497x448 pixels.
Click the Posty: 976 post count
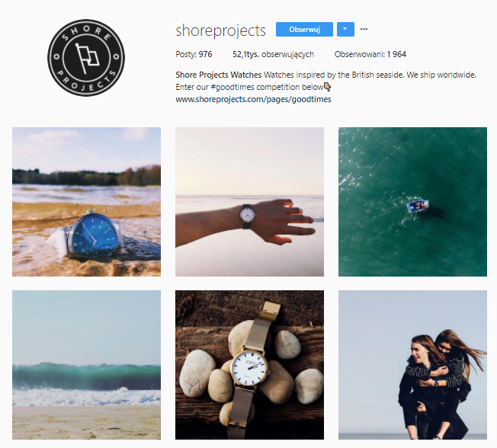(x=194, y=55)
